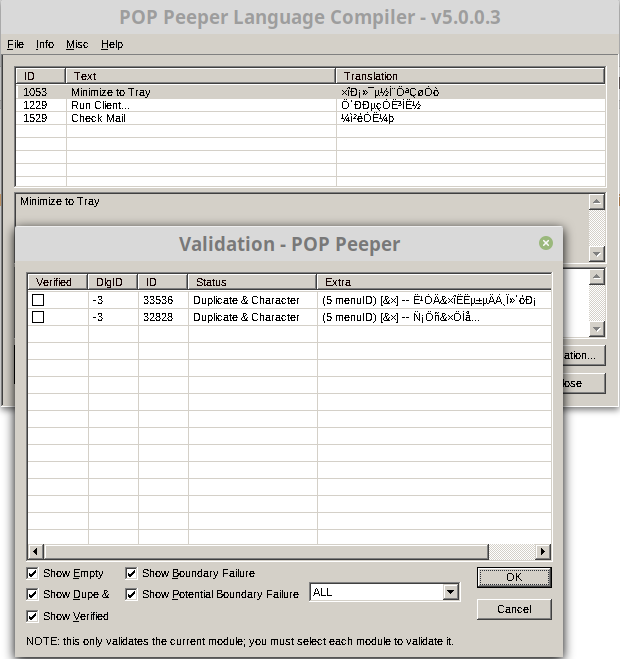This screenshot has height=659, width=620.
Task: Sort by DlgID column header
Action: coord(113,282)
